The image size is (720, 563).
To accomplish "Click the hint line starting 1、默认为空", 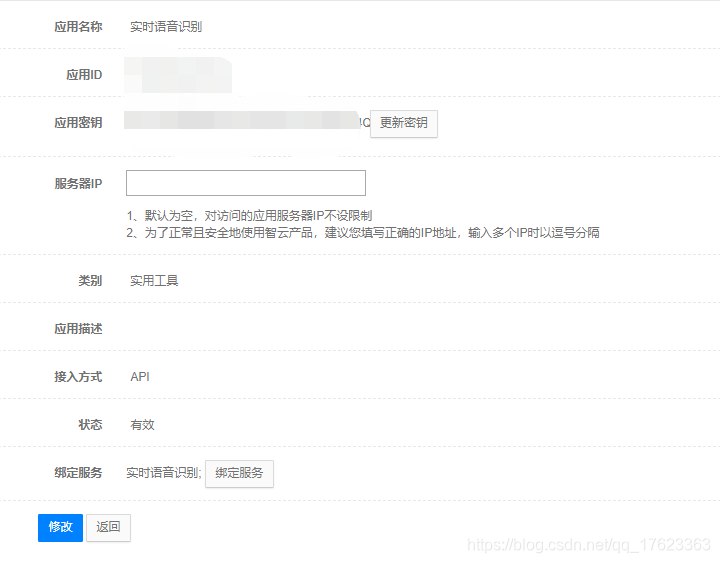I will (x=249, y=216).
